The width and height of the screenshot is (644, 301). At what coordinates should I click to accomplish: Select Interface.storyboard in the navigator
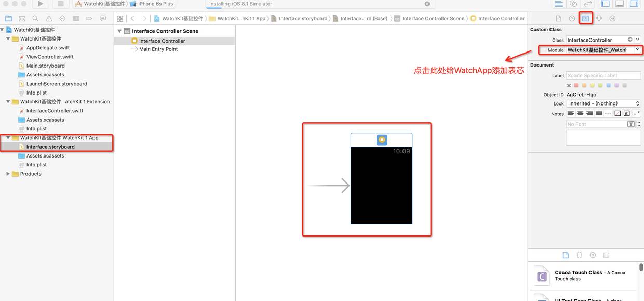(x=50, y=147)
